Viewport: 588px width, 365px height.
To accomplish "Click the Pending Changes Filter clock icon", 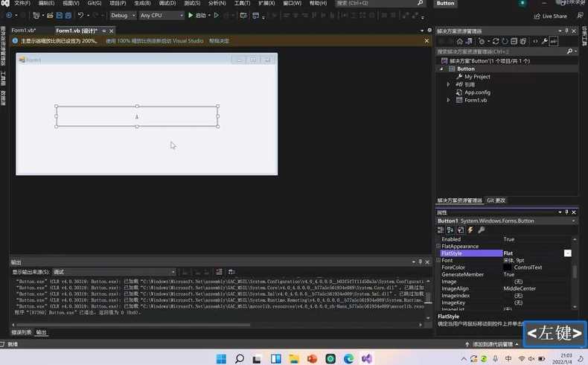I will (482, 41).
